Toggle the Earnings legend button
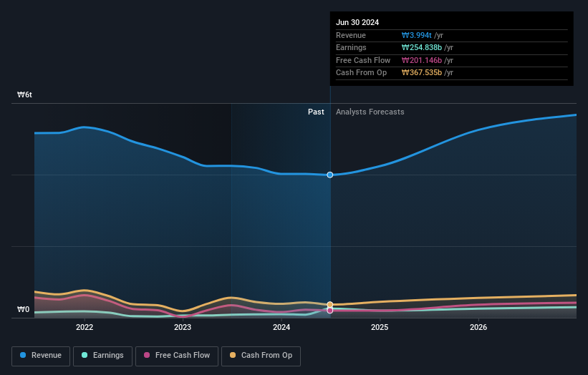This screenshot has width=588, height=375. click(102, 356)
